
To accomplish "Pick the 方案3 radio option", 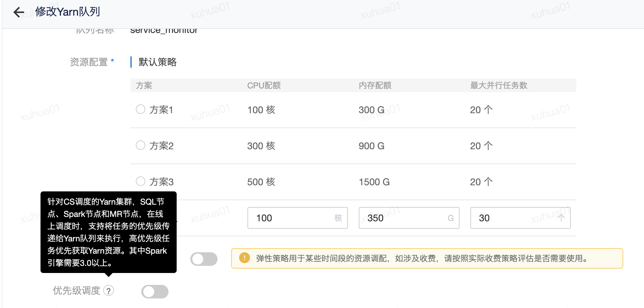I will [141, 182].
